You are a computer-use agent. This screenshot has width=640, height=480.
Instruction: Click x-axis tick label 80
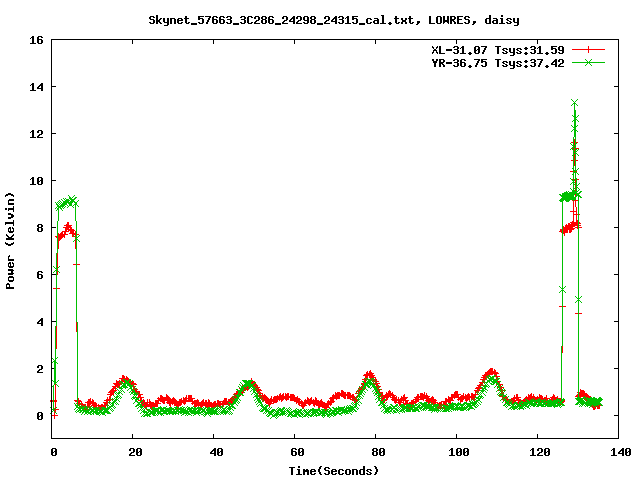point(378,452)
